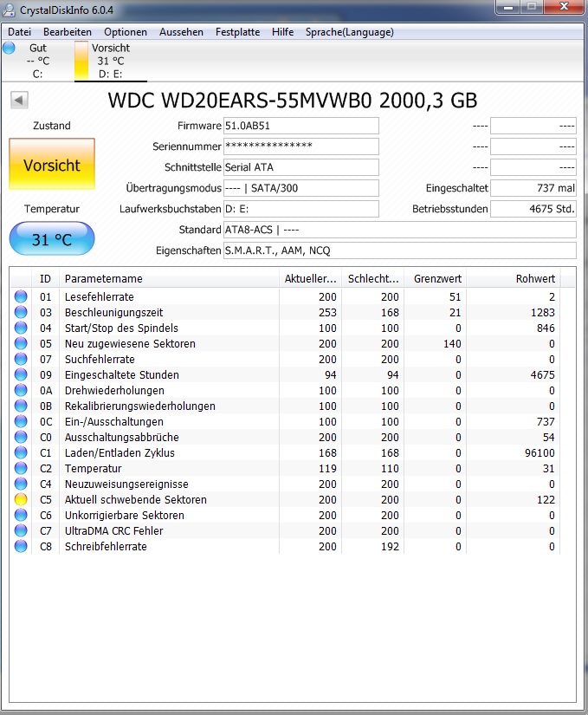Click status icon of UltraDMA CRC Fehler
This screenshot has width=588, height=715.
tap(21, 530)
